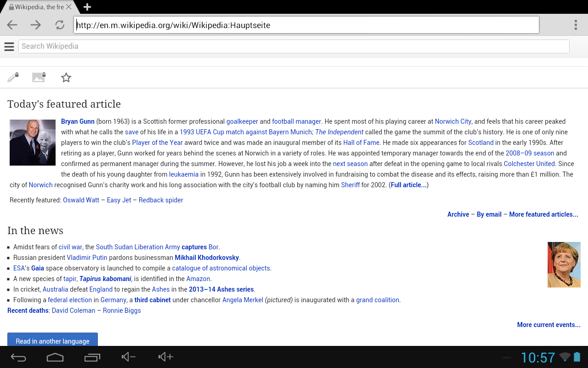The width and height of the screenshot is (588, 368).
Task: Open the Ronnie Biggs link
Action: 122,310
